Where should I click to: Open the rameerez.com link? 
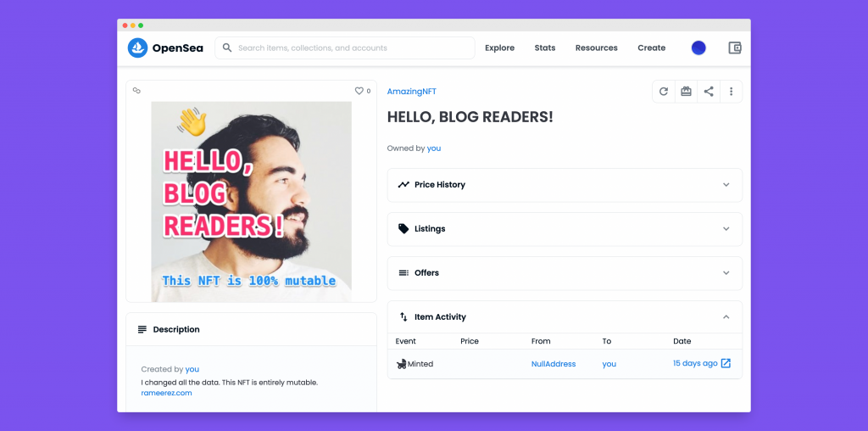[x=167, y=393]
